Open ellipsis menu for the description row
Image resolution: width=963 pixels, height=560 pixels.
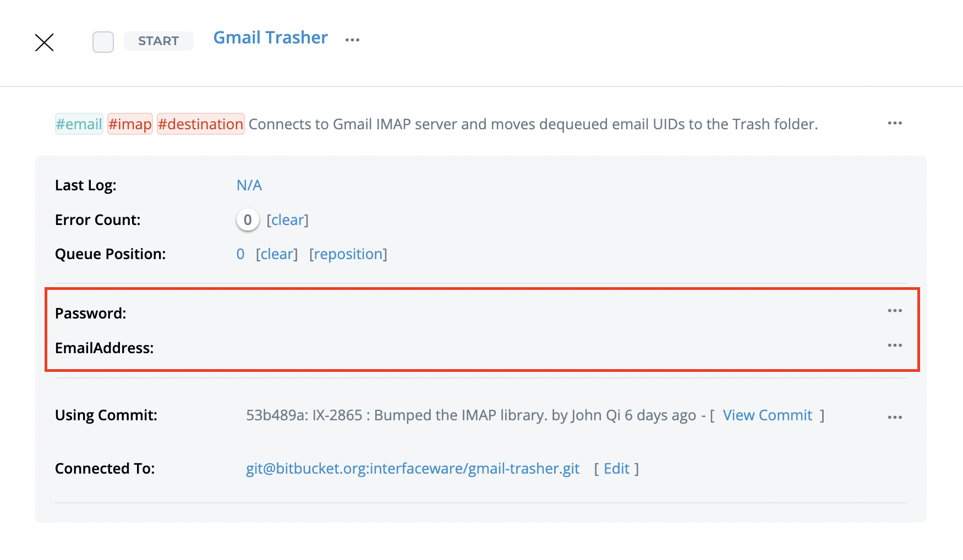895,123
